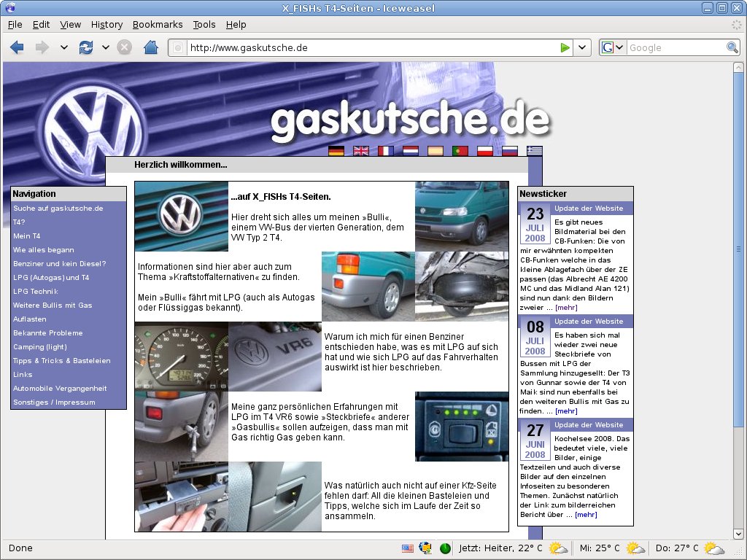Image resolution: width=747 pixels, height=560 pixels.
Task: Open the 'Wie alles begann' link
Action: point(43,249)
